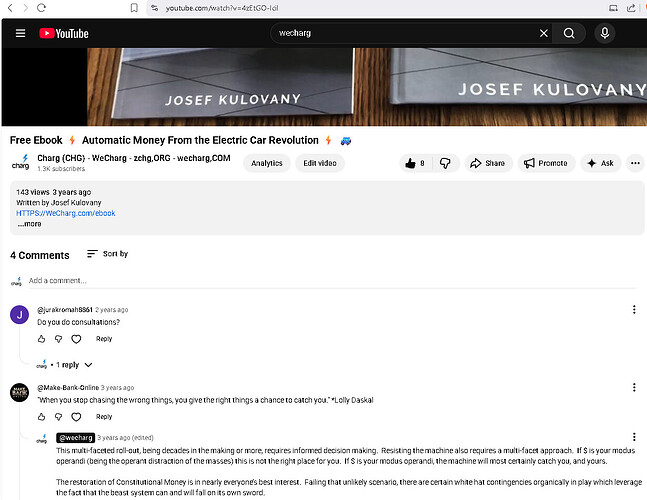Expand the description with ...more

click(29, 224)
